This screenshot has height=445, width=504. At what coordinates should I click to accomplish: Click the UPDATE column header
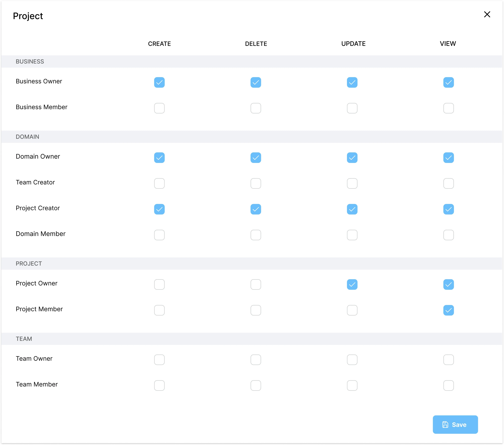(353, 44)
